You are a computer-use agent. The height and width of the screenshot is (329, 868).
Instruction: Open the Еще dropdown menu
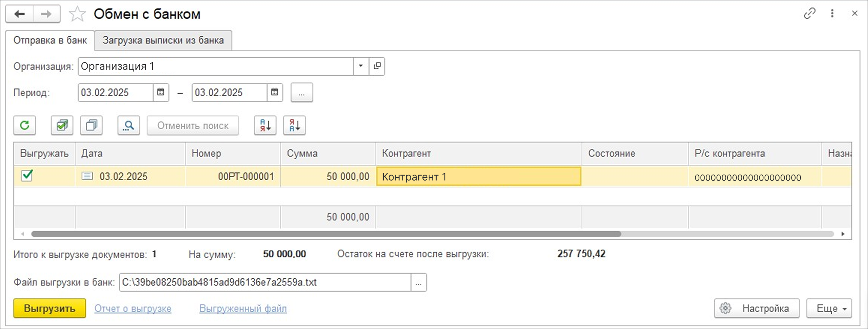point(829,308)
